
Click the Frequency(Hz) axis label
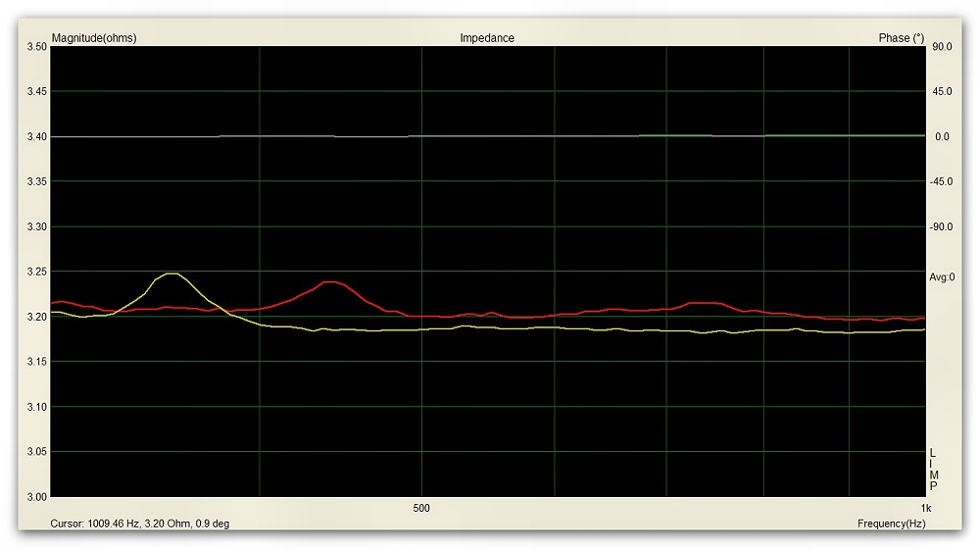click(891, 523)
